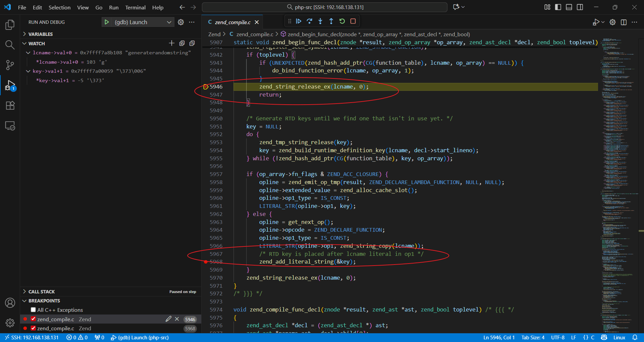644x342 pixels.
Task: Open the Terminal menu
Action: 135,7
